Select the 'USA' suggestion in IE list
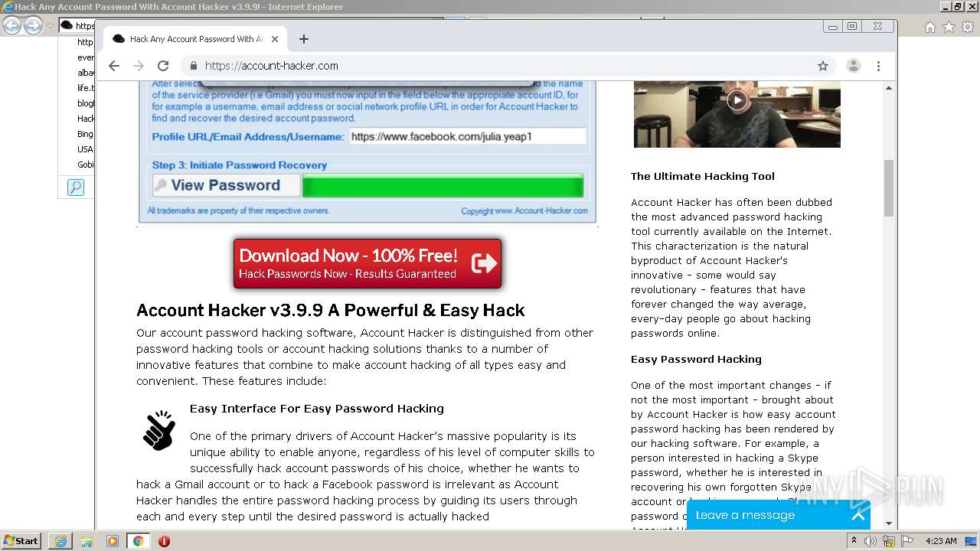 point(85,149)
